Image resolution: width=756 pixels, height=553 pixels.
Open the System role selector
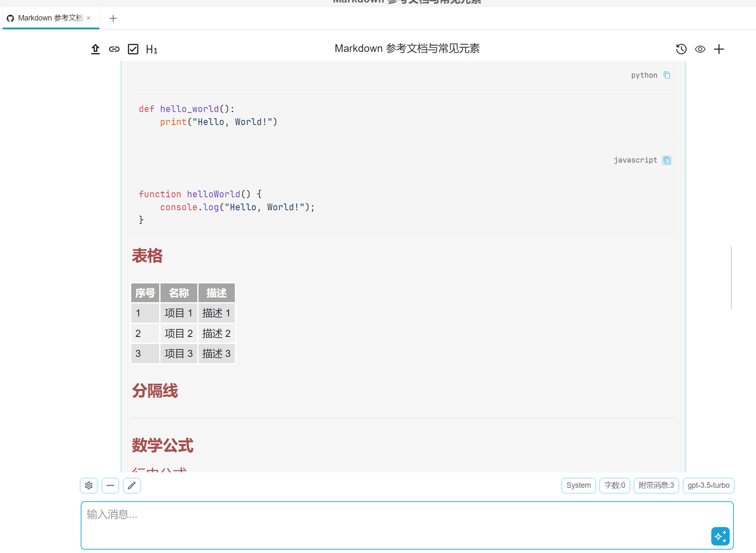pyautogui.click(x=578, y=486)
